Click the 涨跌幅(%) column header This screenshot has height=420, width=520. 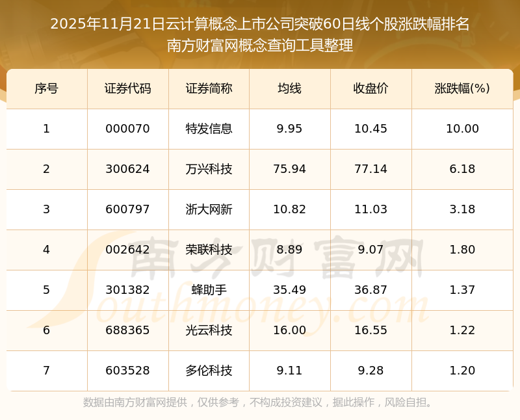pos(462,88)
